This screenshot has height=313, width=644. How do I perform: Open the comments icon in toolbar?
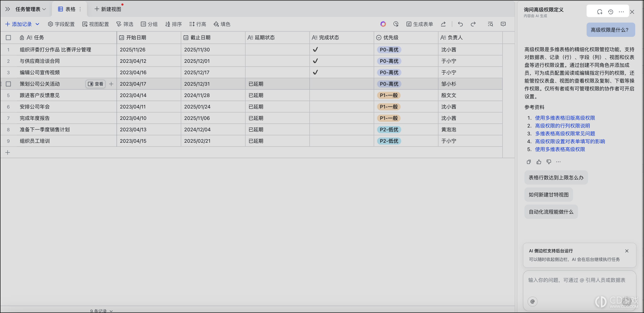(x=503, y=24)
